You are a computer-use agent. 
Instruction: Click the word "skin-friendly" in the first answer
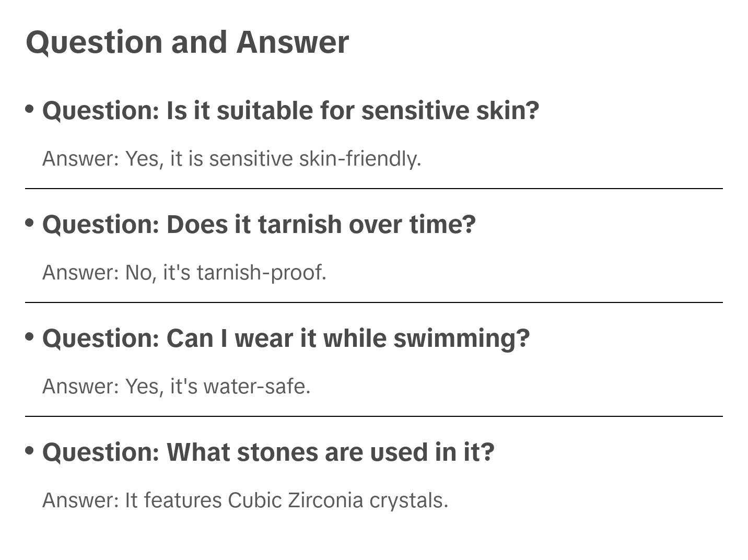tap(360, 159)
